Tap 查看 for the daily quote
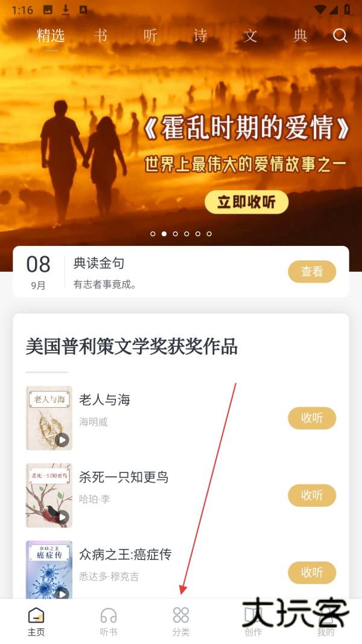Viewport: 362px width, 644px height. click(x=312, y=271)
